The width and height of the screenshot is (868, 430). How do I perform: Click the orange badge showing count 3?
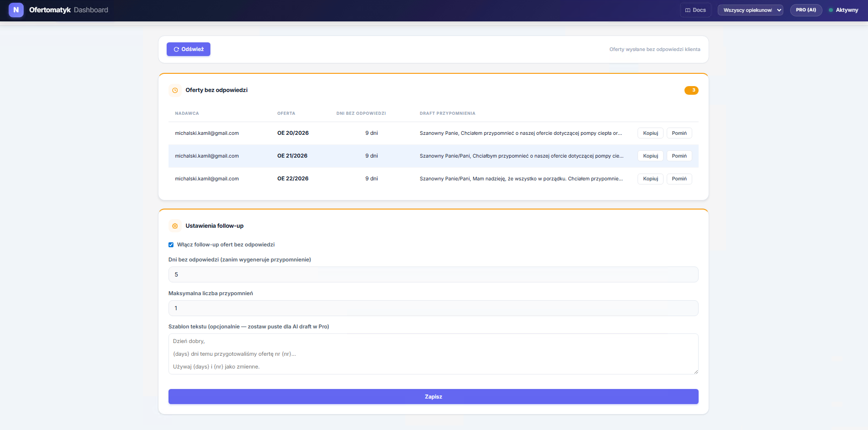691,90
